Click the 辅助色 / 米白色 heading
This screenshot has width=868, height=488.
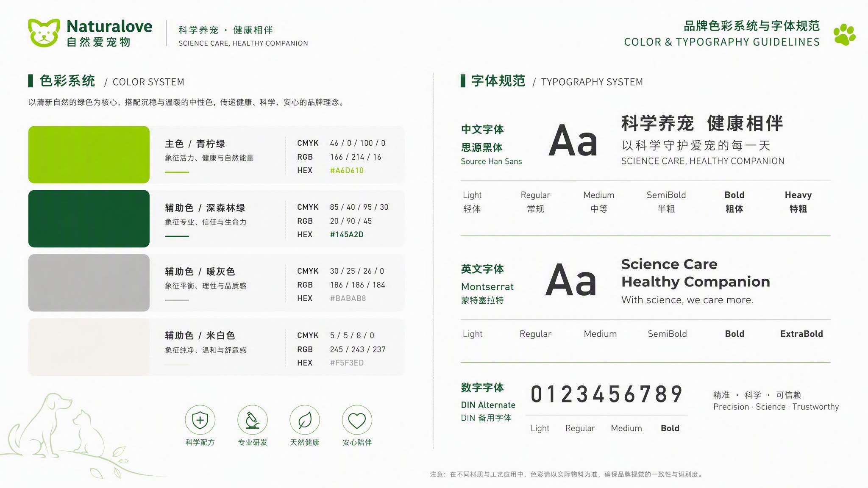pyautogui.click(x=200, y=335)
